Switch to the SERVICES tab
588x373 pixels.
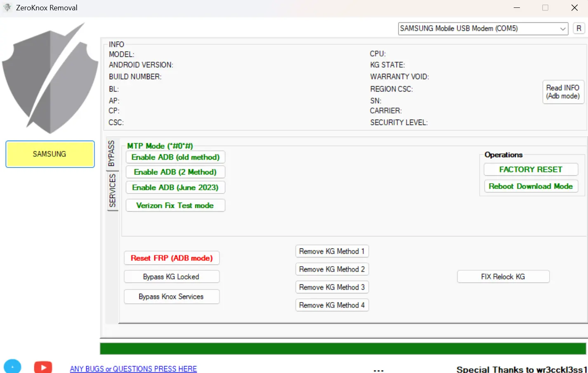[112, 191]
